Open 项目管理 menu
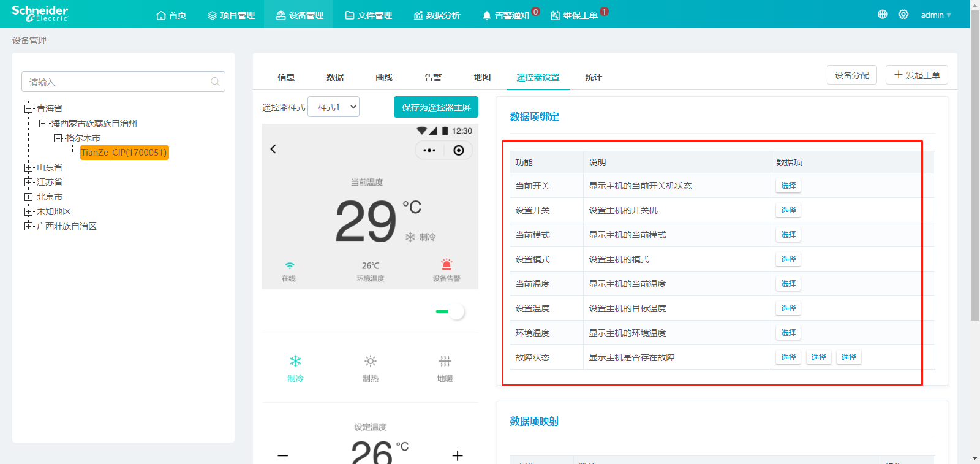This screenshot has width=980, height=464. 231,15
